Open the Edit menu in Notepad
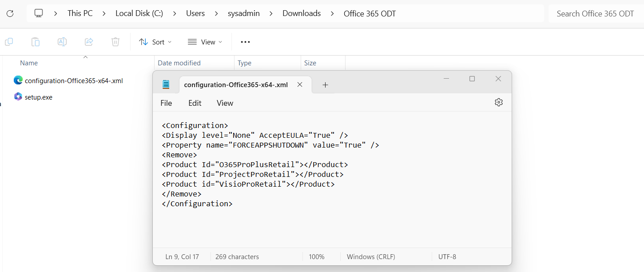 pyautogui.click(x=195, y=103)
